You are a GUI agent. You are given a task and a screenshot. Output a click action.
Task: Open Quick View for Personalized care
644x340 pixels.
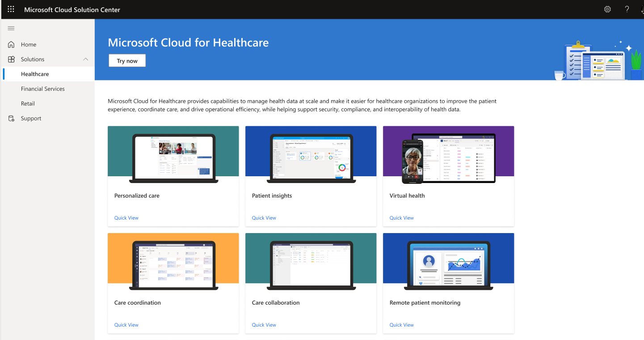tap(126, 218)
